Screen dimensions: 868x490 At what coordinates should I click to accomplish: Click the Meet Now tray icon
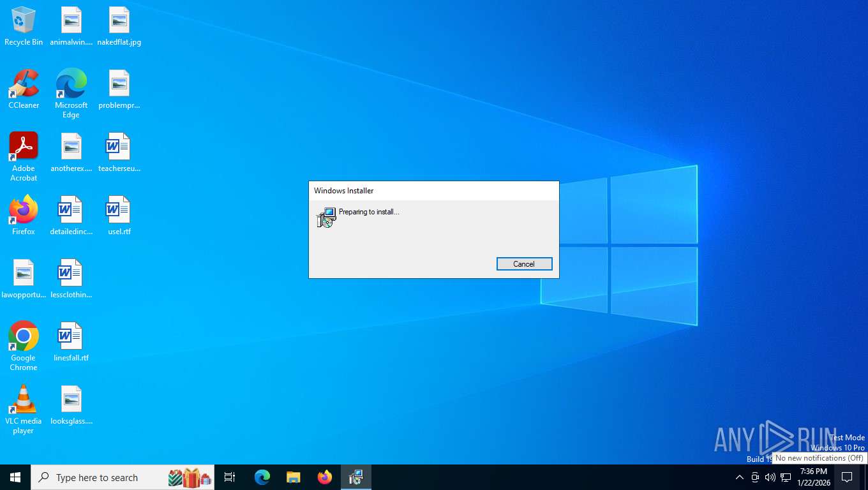click(755, 477)
